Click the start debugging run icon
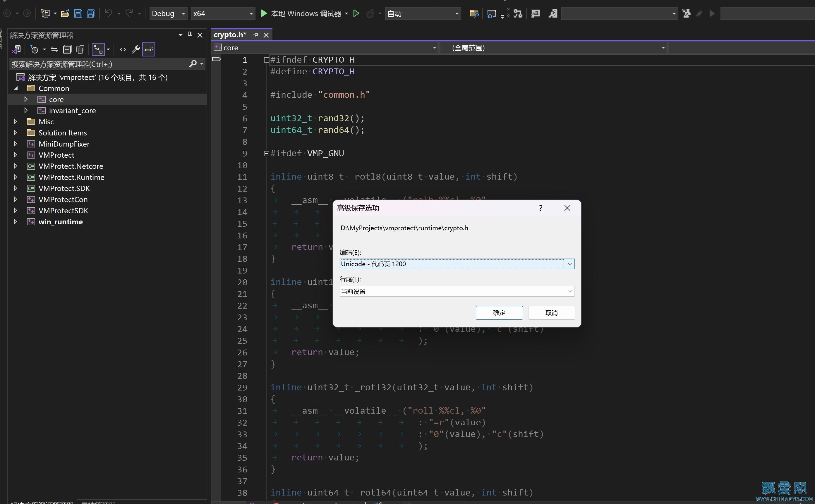The height and width of the screenshot is (504, 815). click(x=263, y=13)
